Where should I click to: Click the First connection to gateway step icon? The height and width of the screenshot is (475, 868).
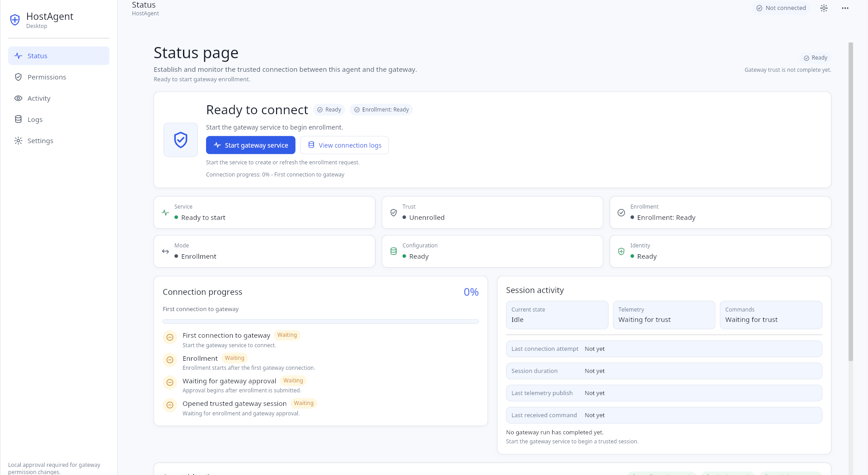pyautogui.click(x=170, y=337)
